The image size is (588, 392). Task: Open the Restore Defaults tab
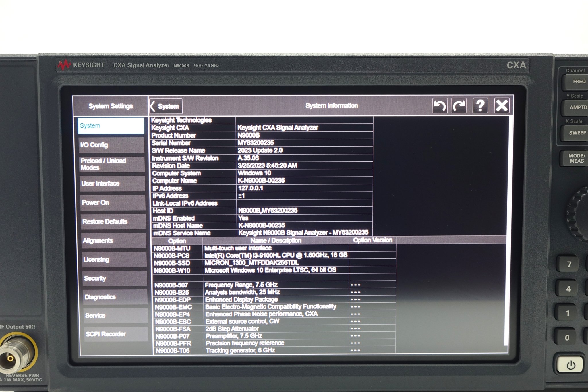(x=113, y=221)
